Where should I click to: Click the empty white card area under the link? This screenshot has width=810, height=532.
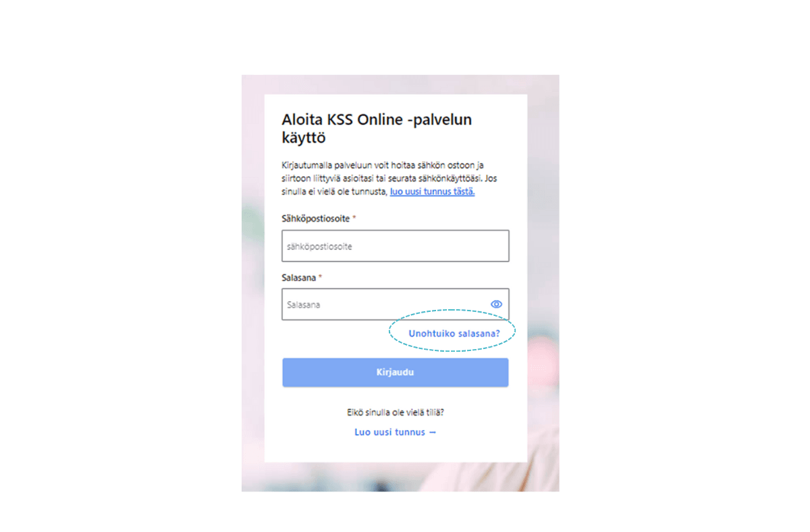click(396, 450)
